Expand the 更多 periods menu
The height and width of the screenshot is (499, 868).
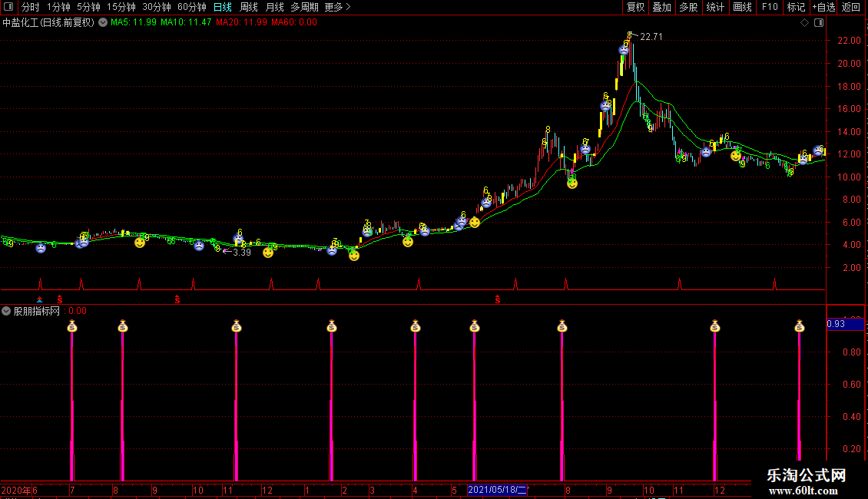point(338,7)
